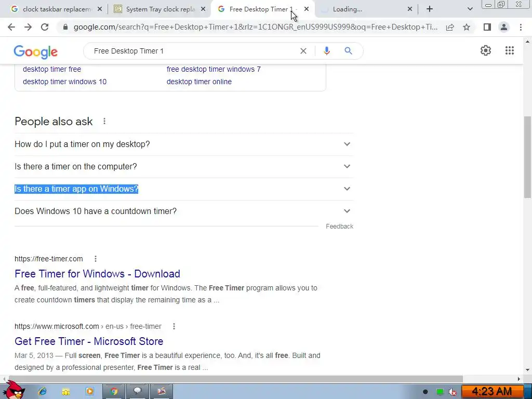Reload the current page
The image size is (532, 399).
[45, 27]
